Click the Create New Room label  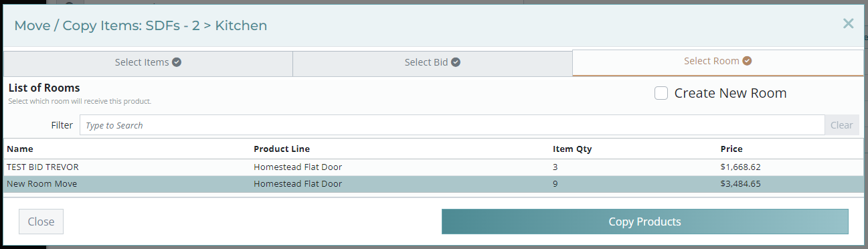pyautogui.click(x=730, y=94)
